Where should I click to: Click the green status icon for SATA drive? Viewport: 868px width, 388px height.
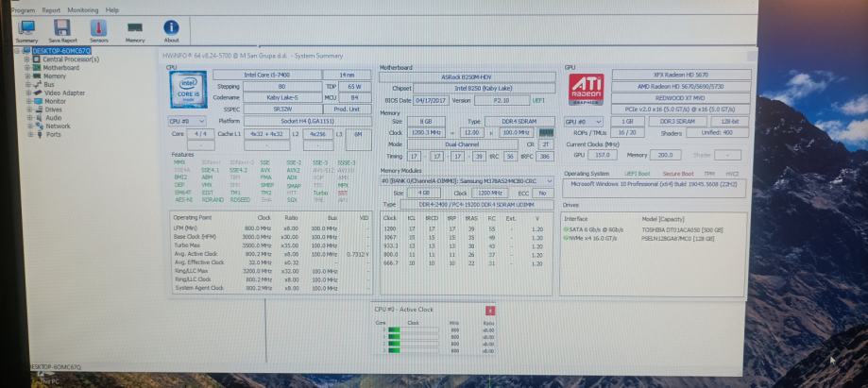565,229
